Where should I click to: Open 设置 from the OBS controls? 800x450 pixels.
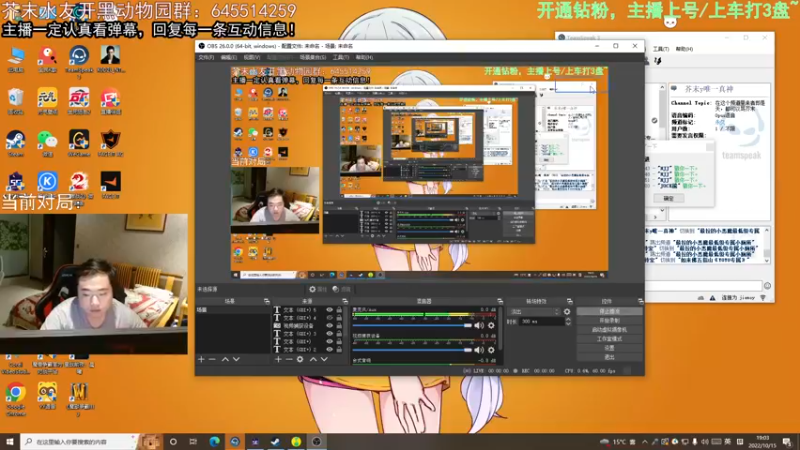609,348
